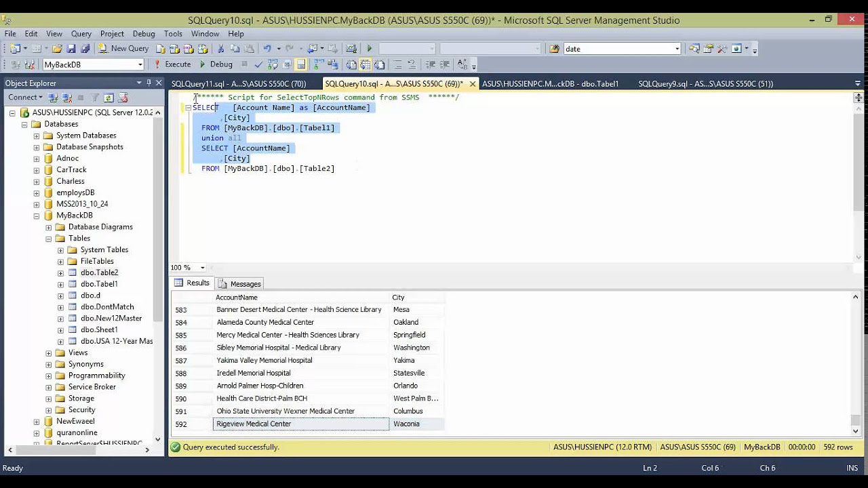This screenshot has height=488, width=868.
Task: Click the Specify Values for Template Parameters icon
Action: pyautogui.click(x=462, y=64)
